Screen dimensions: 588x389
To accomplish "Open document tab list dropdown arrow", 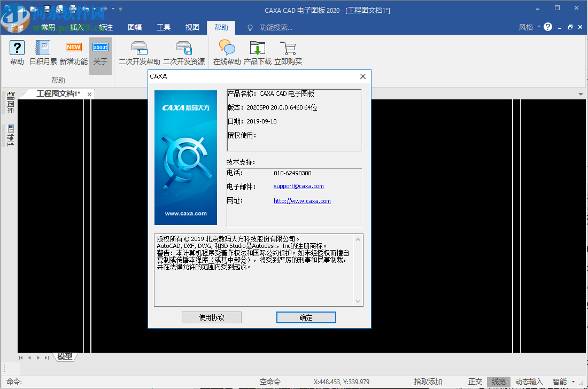I will 581,94.
